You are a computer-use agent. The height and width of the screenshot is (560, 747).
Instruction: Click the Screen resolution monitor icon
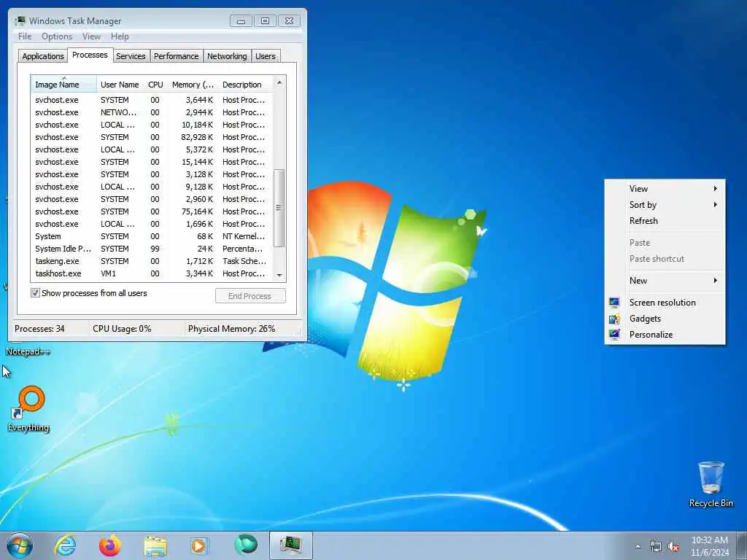coord(614,303)
